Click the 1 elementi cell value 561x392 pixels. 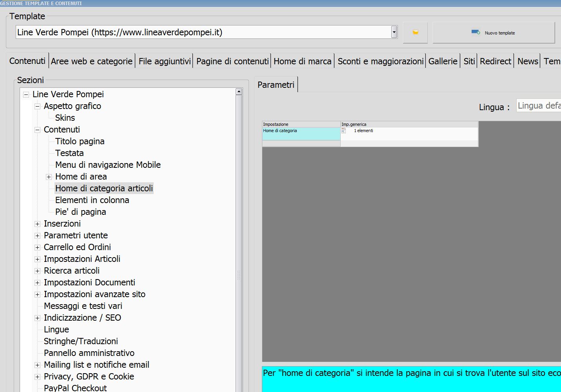363,131
